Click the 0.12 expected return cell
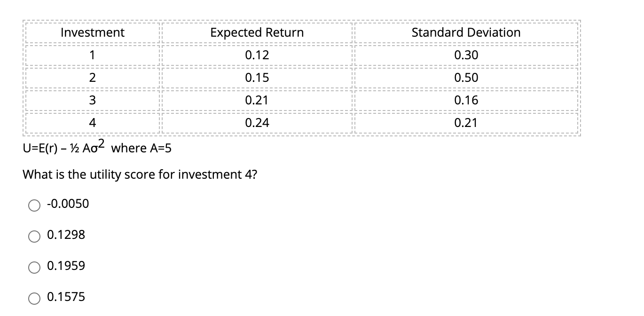This screenshot has width=644, height=316. (x=257, y=55)
